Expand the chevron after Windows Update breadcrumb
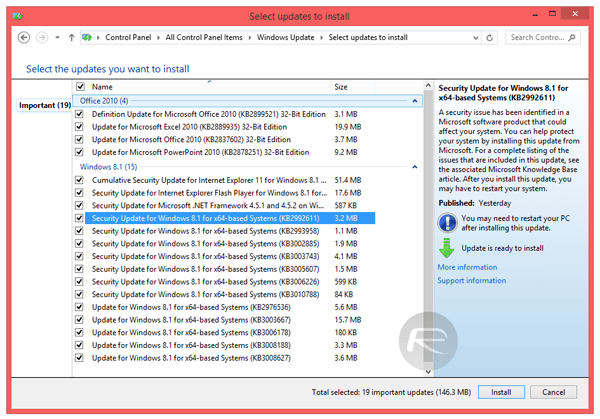Image resolution: width=600 pixels, height=419 pixels. pyautogui.click(x=321, y=37)
